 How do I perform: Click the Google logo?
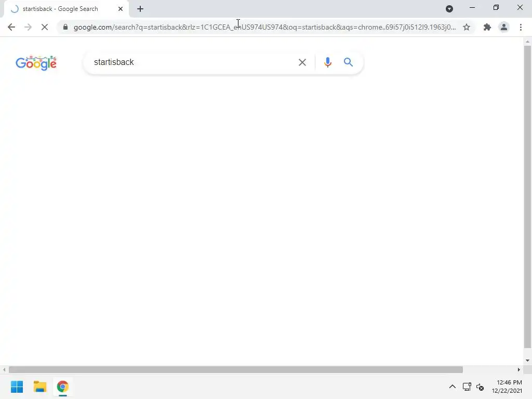pyautogui.click(x=36, y=63)
